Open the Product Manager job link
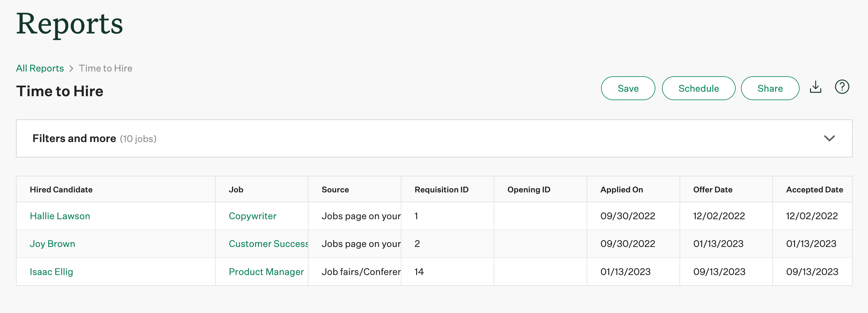This screenshot has height=313, width=868. (x=266, y=272)
